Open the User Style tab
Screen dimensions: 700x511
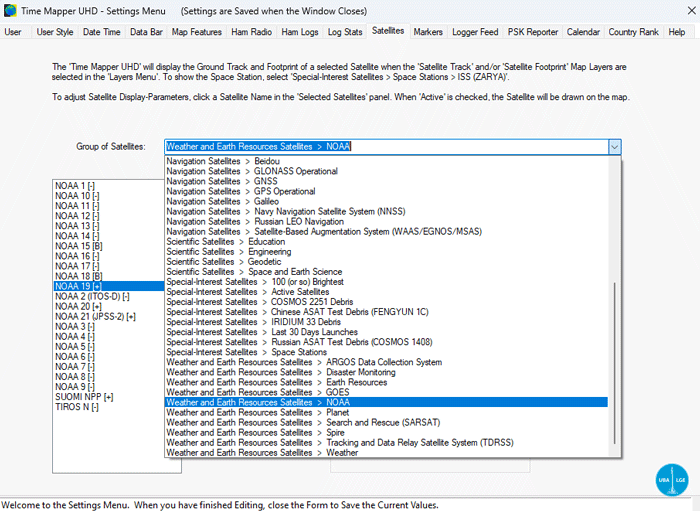pyautogui.click(x=55, y=32)
